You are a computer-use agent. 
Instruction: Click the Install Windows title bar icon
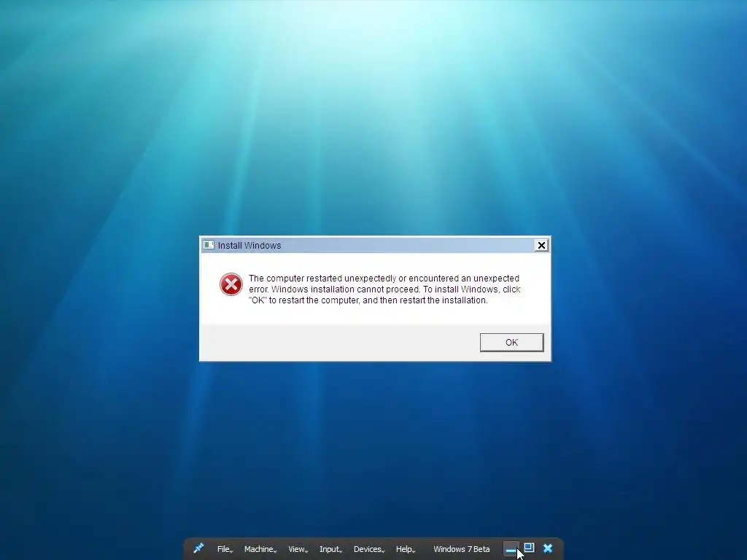(209, 245)
